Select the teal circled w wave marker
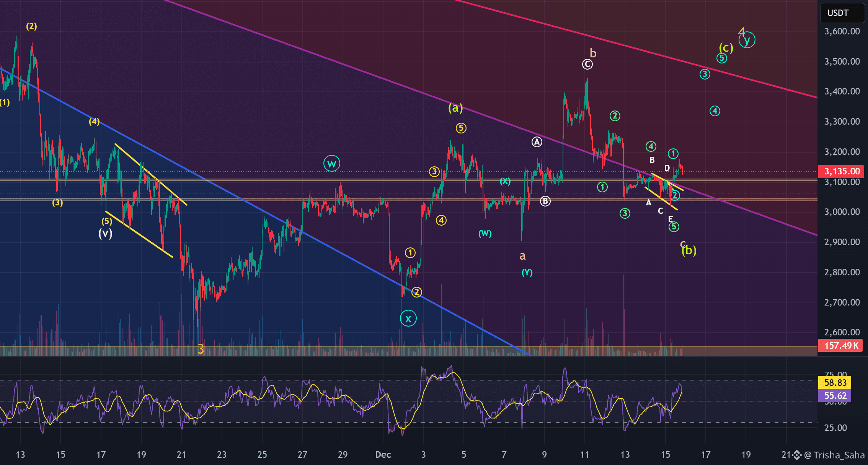The width and height of the screenshot is (868, 465). click(x=331, y=164)
